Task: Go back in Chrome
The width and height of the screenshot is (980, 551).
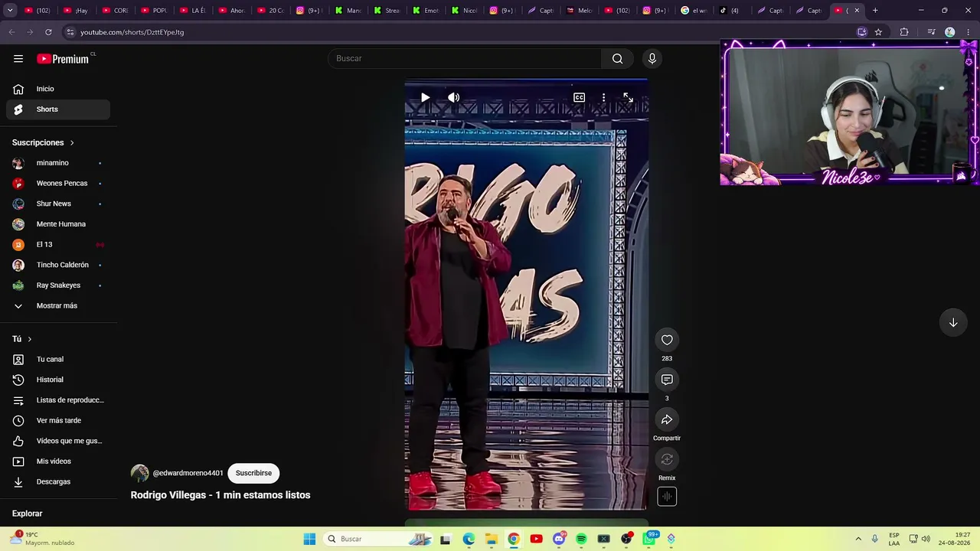Action: point(11,32)
